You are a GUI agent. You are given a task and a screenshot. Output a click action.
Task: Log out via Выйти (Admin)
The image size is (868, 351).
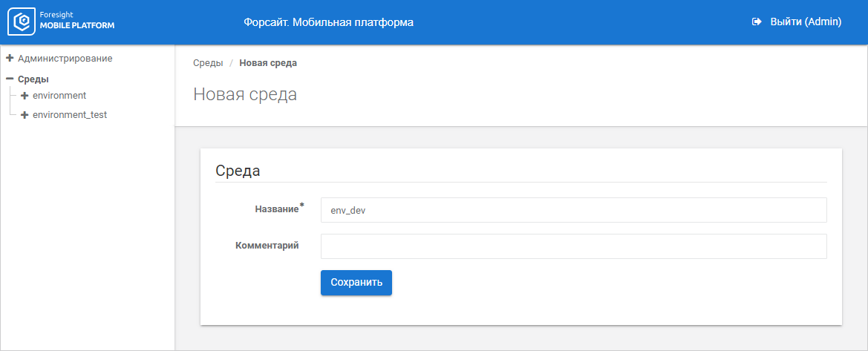(x=806, y=22)
